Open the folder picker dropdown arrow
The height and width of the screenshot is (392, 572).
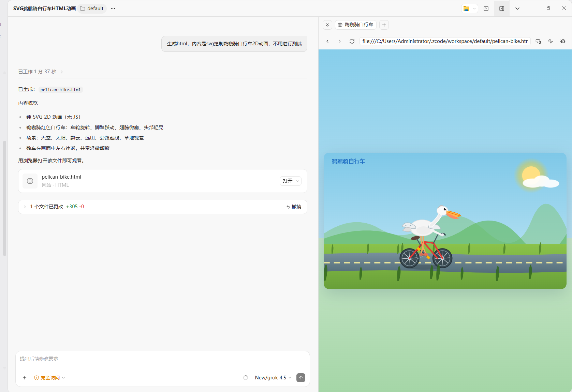pyautogui.click(x=474, y=9)
